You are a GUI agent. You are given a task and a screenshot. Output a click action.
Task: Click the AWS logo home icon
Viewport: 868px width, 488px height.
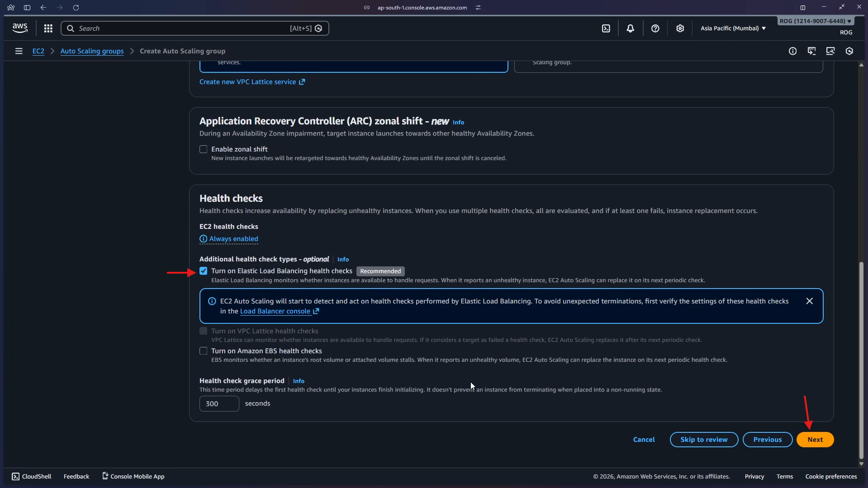tap(20, 28)
